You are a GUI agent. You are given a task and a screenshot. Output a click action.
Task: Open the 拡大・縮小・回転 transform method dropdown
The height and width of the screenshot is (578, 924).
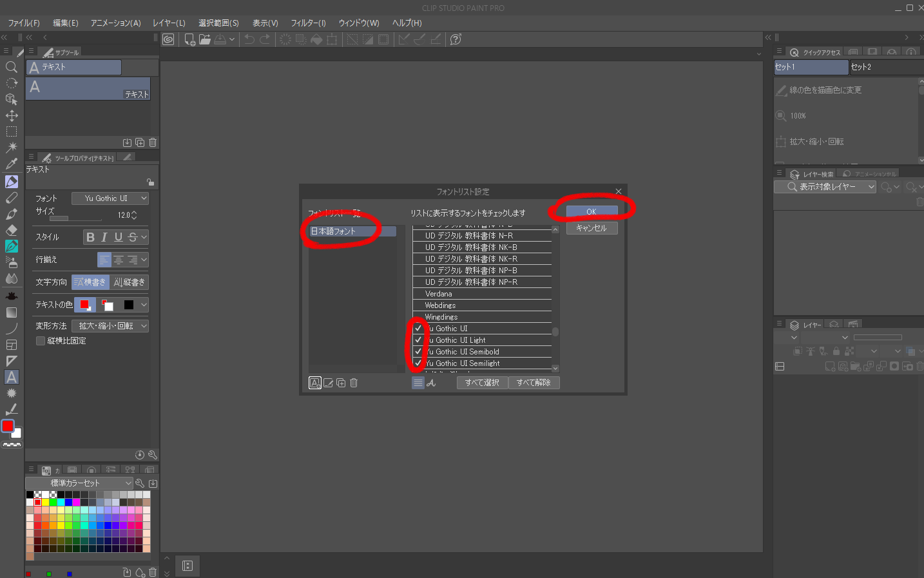(x=110, y=326)
